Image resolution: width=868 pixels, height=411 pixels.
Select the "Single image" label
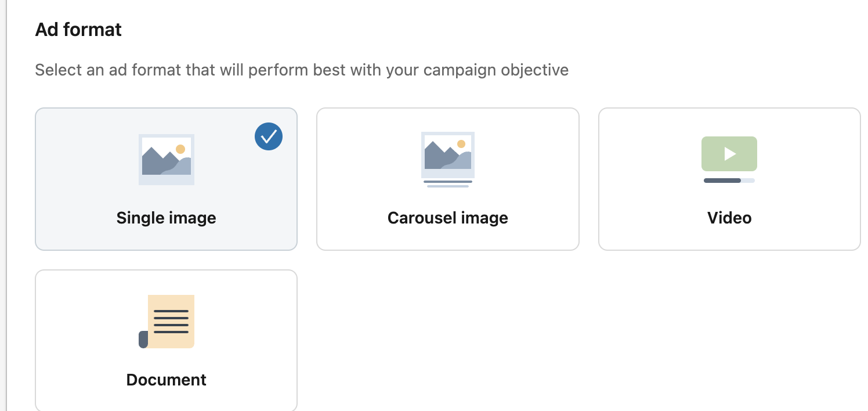(x=166, y=218)
